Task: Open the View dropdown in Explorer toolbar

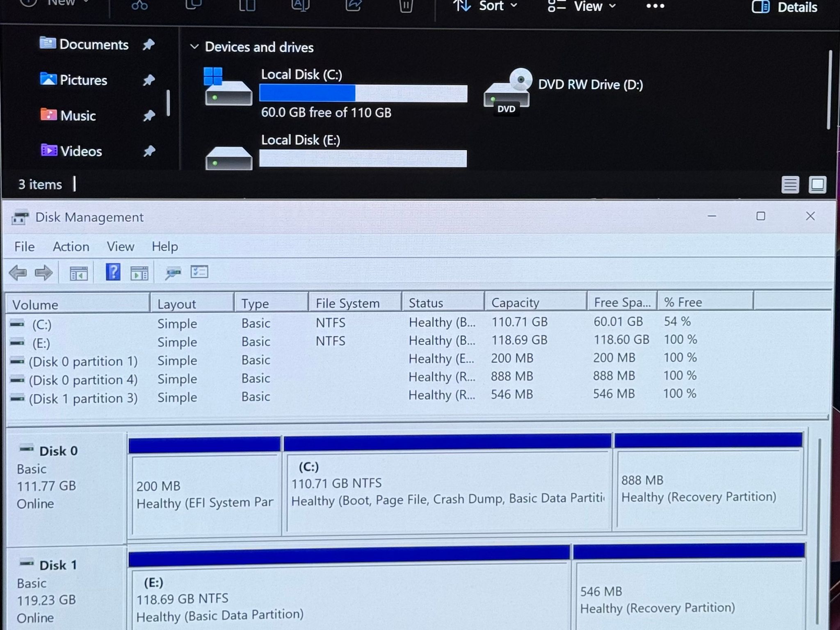Action: tap(582, 6)
